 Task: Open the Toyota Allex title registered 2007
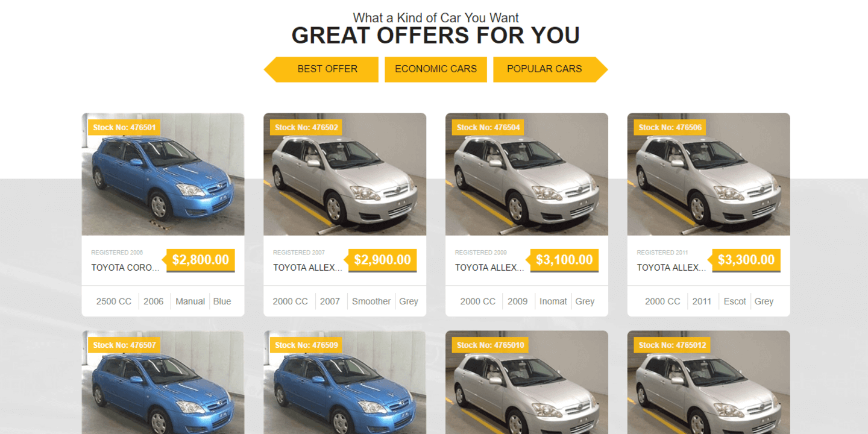307,268
